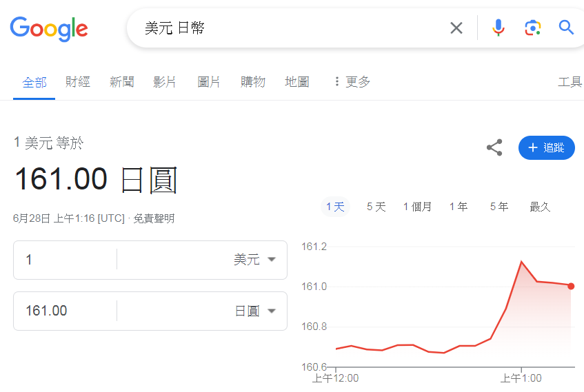The width and height of the screenshot is (584, 392).
Task: Open the 圖片 tab
Action: point(209,82)
